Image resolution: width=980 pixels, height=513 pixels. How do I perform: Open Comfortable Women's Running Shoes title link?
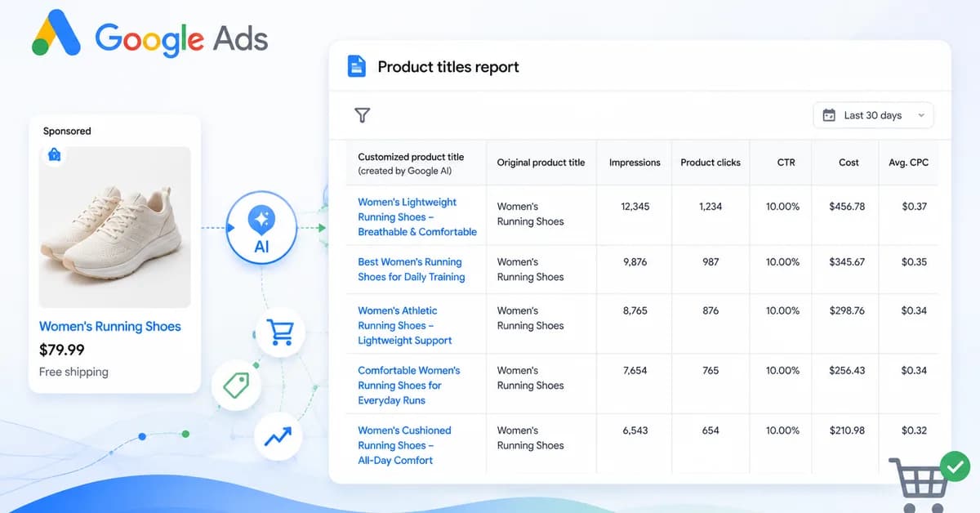point(409,385)
